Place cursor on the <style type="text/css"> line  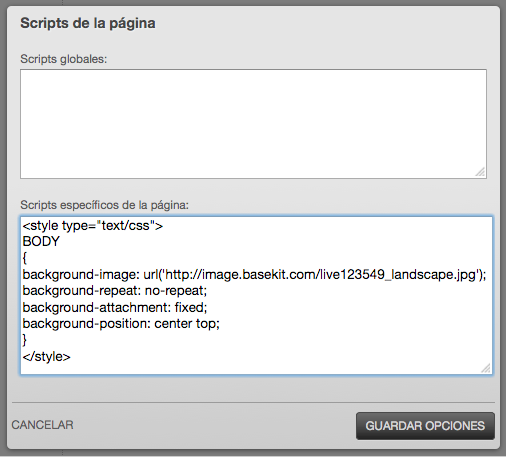[93, 226]
